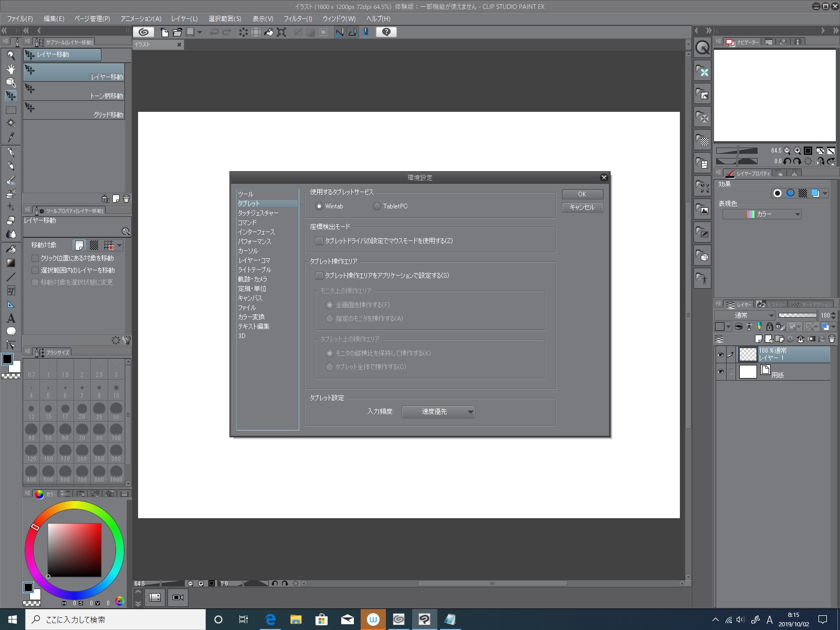Image resolution: width=840 pixels, height=630 pixels.
Task: Open Microsoft Edge from the taskbar
Action: pyautogui.click(x=270, y=619)
